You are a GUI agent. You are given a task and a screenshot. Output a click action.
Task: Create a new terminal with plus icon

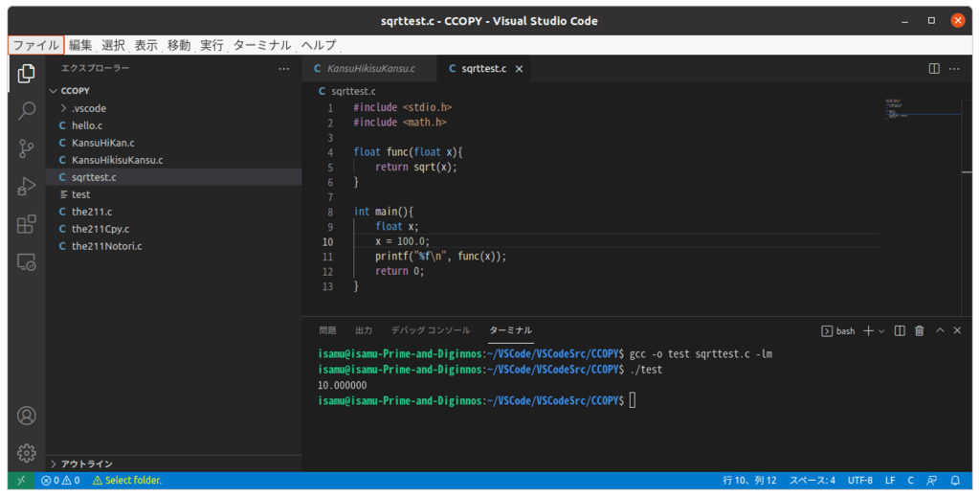868,330
